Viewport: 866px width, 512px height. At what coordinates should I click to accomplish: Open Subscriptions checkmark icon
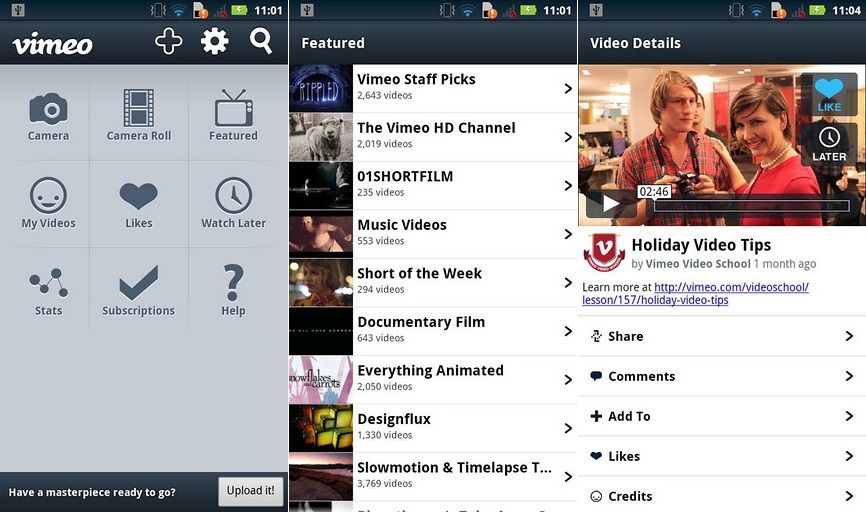pos(139,282)
